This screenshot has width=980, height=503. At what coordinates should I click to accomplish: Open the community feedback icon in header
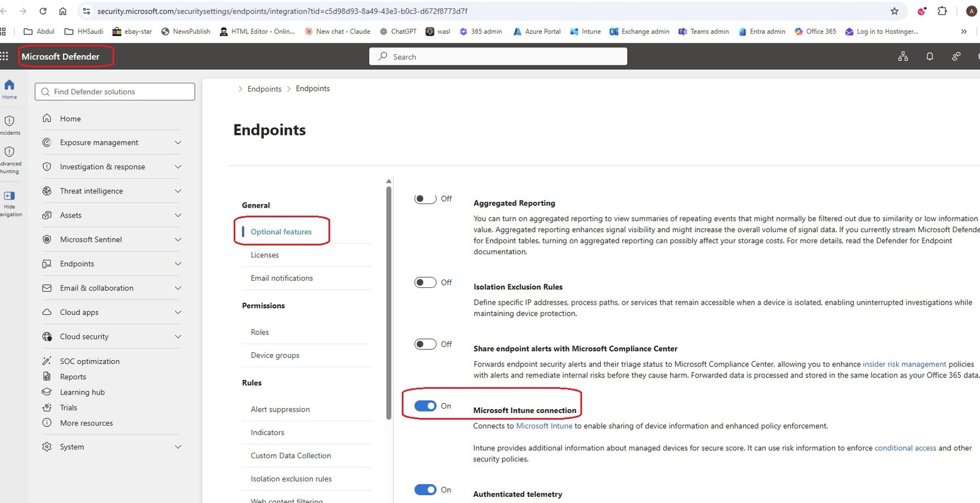click(x=956, y=56)
